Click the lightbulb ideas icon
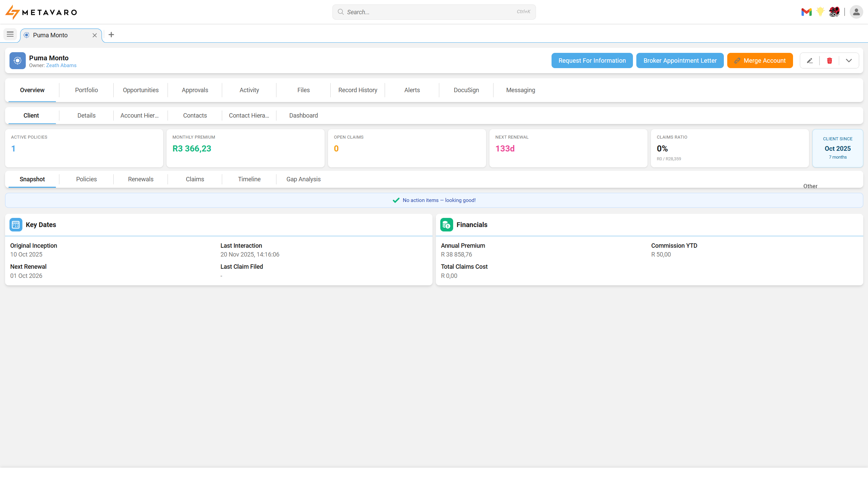868x488 pixels. [x=820, y=12]
